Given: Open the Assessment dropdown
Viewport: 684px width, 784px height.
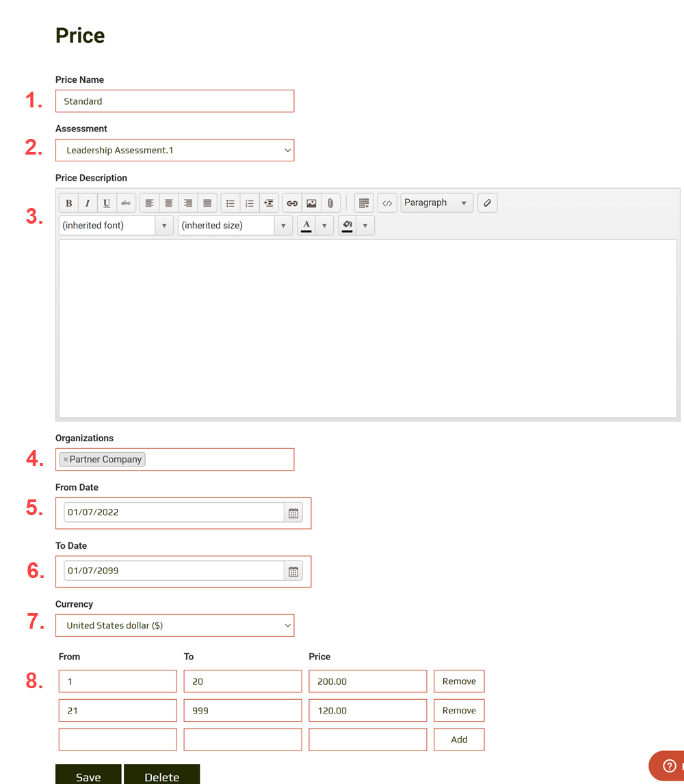Looking at the screenshot, I should coord(174,151).
